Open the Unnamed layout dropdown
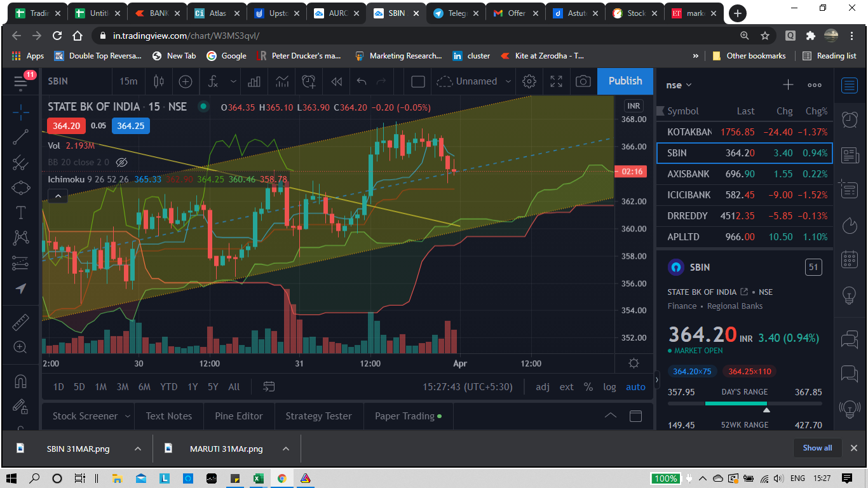The height and width of the screenshot is (488, 868). coord(474,81)
